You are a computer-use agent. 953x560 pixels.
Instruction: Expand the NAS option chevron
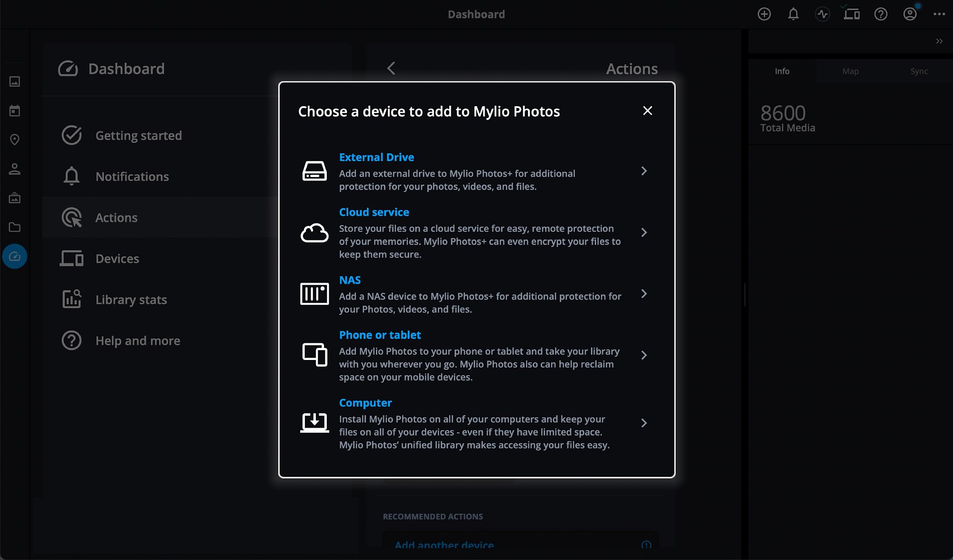(x=644, y=294)
